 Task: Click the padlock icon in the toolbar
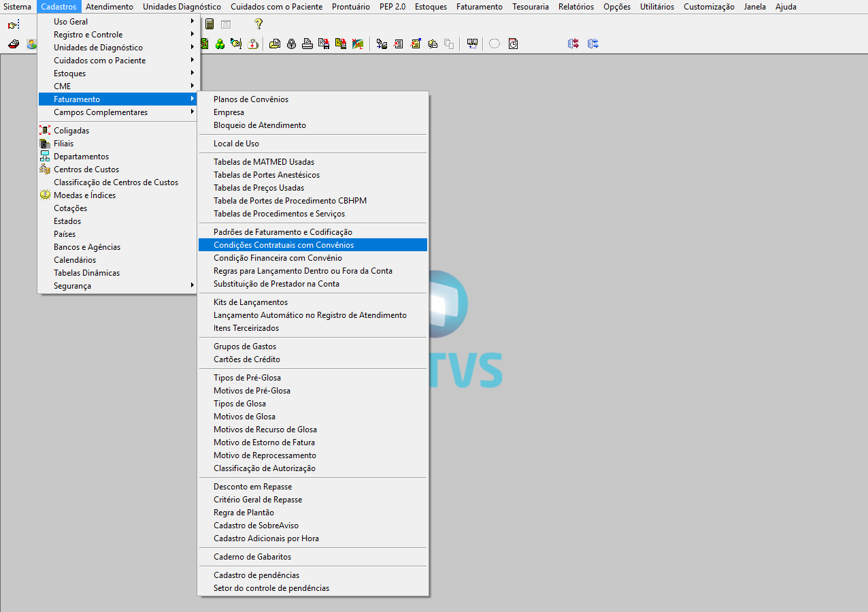291,44
